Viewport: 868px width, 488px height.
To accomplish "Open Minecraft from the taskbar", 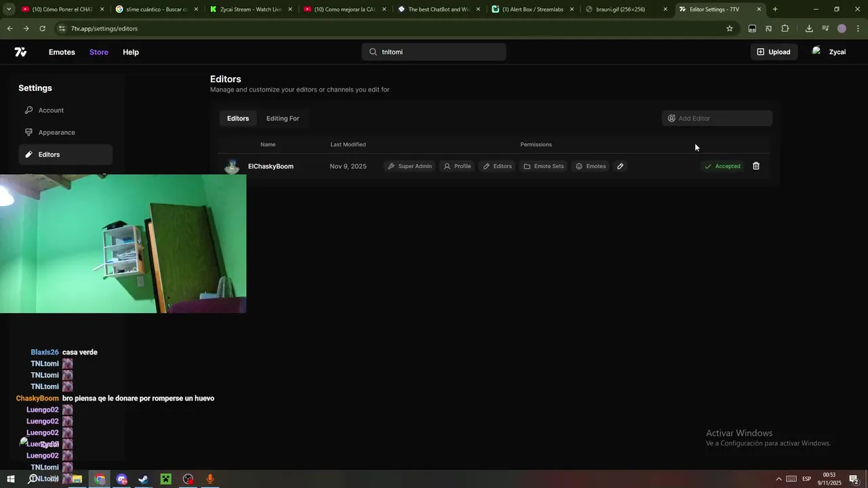I will tap(165, 479).
